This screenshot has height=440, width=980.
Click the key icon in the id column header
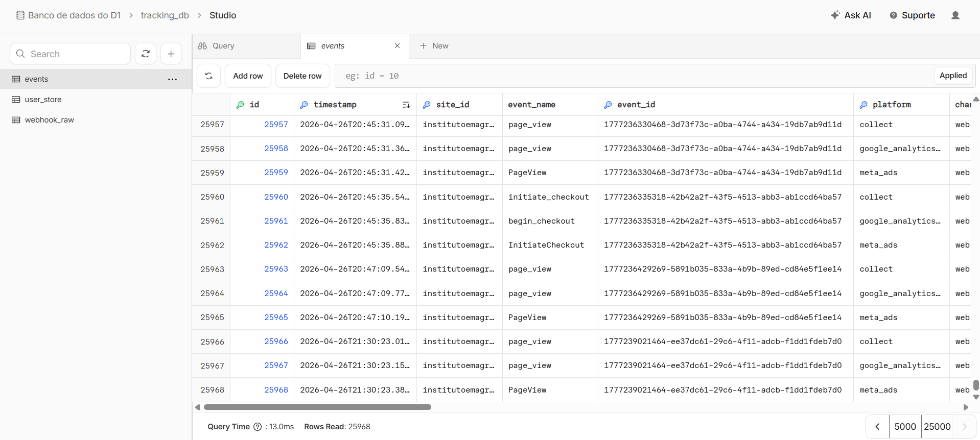[240, 105]
